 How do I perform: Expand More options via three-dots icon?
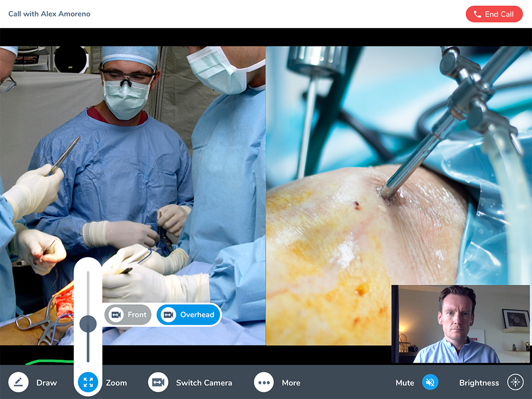[x=264, y=383]
